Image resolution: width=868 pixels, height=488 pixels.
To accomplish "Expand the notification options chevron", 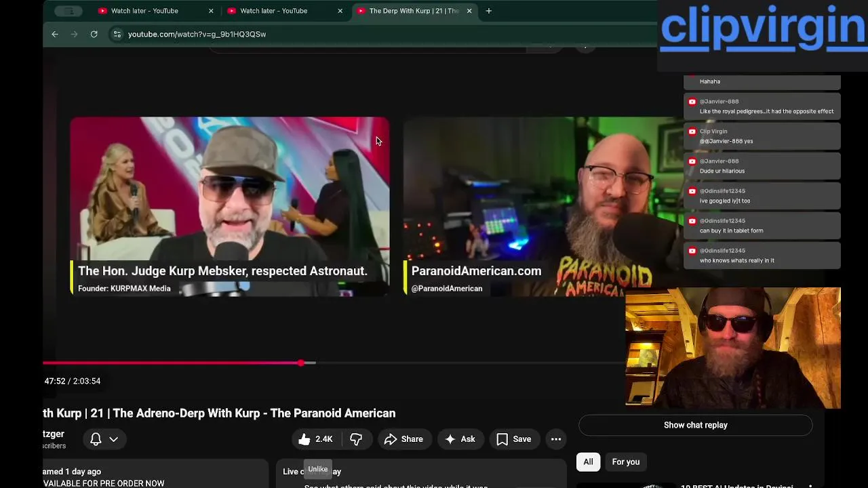I will [x=114, y=439].
